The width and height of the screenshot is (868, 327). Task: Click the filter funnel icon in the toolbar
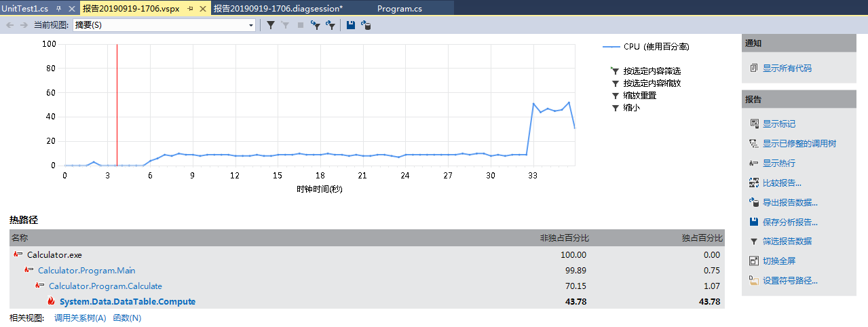click(x=270, y=25)
